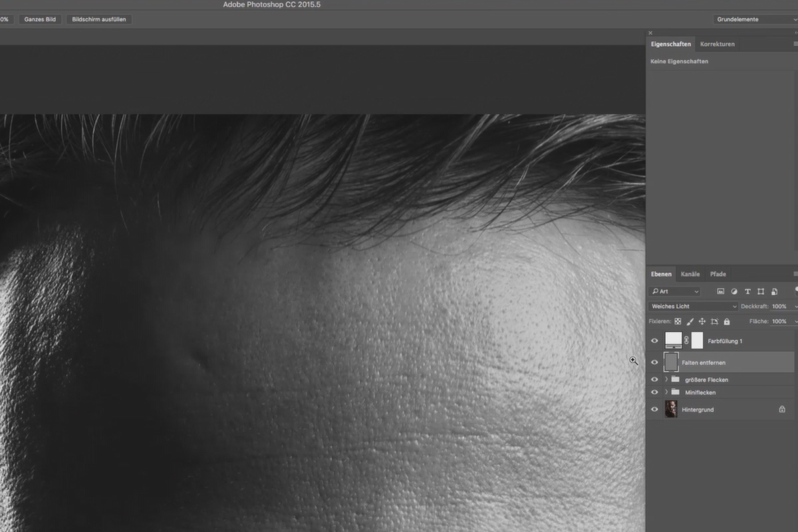The image size is (798, 532).
Task: Toggle visibility of Falten entfernen layer
Action: pyautogui.click(x=654, y=362)
